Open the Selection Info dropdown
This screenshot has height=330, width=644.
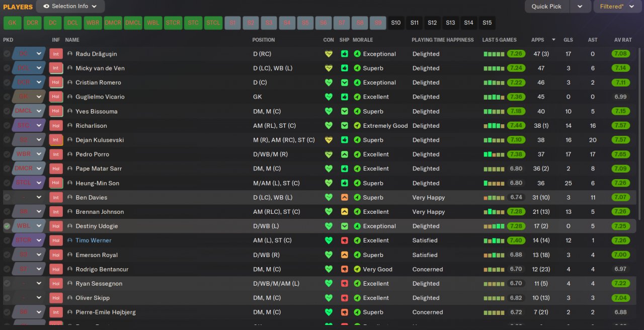(x=70, y=7)
